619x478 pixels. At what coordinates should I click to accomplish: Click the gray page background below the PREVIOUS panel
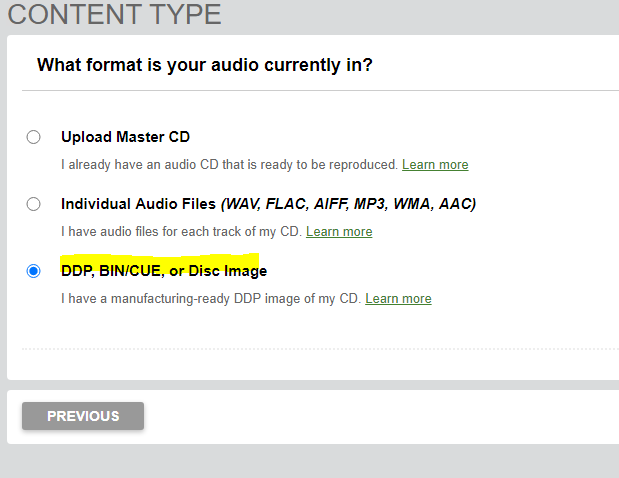tap(310, 461)
